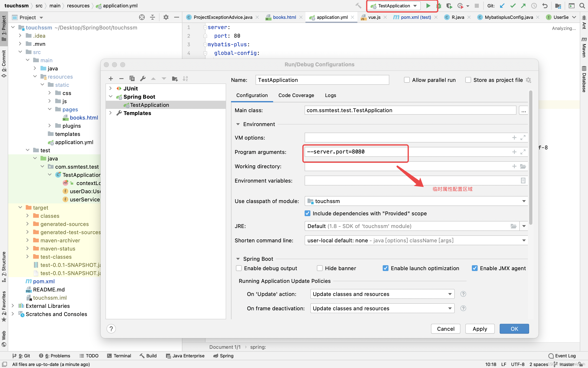Check Store as project file
Image resolution: width=588 pixels, height=368 pixels.
(x=468, y=80)
